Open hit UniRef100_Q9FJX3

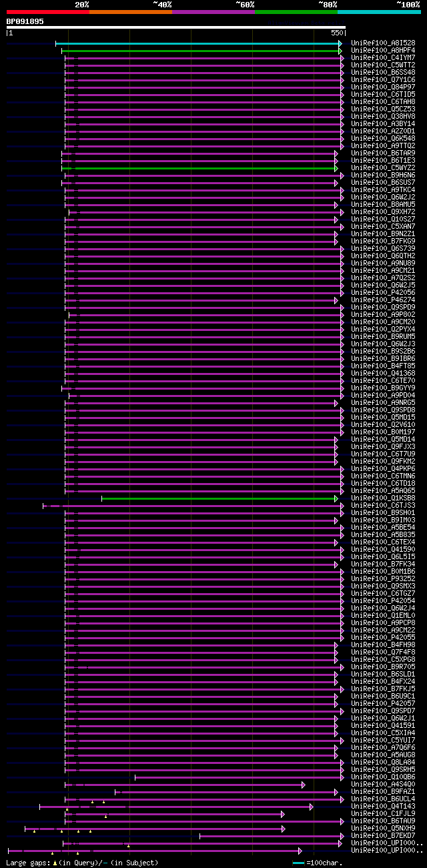[383, 447]
